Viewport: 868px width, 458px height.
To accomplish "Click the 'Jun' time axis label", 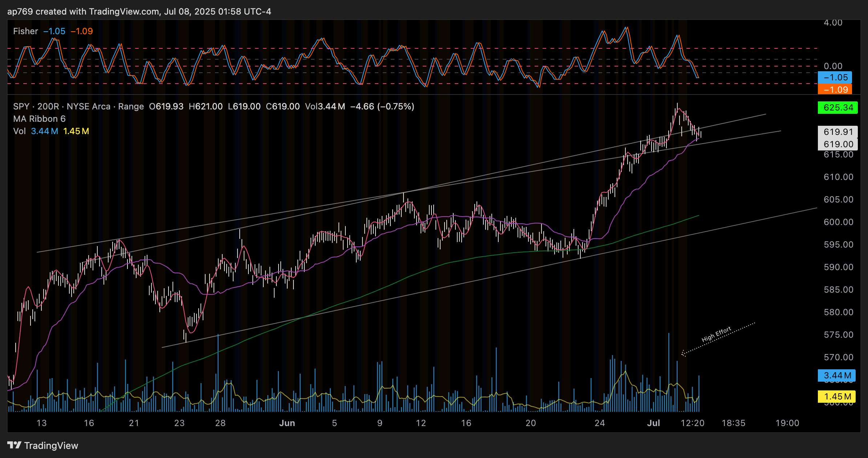I will point(287,423).
